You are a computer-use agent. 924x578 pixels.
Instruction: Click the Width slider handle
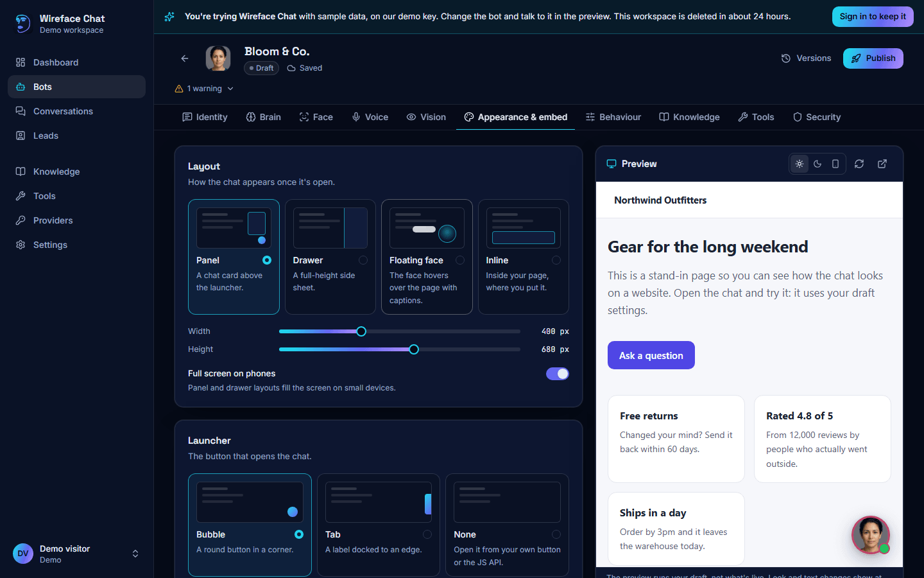point(361,331)
